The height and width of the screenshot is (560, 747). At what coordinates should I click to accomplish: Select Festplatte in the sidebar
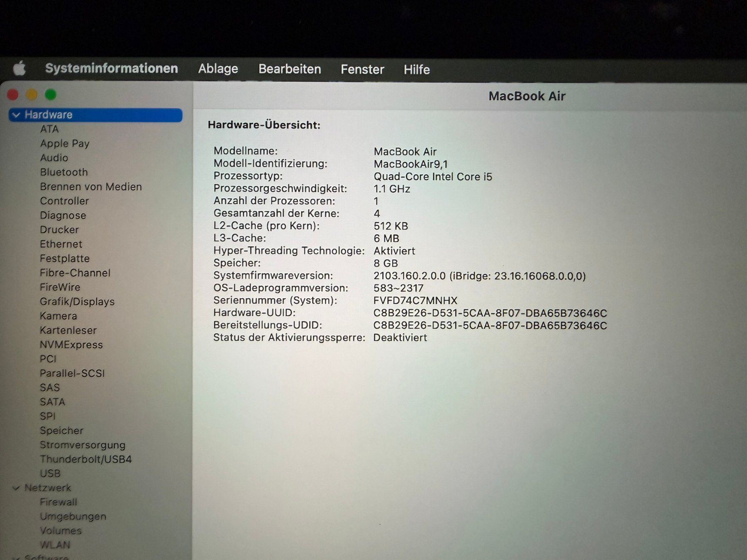point(65,258)
